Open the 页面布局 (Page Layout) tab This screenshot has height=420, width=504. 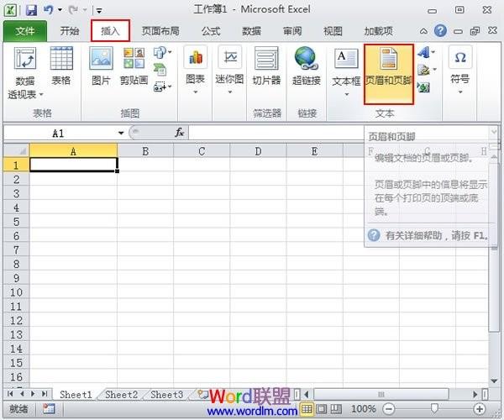point(160,31)
